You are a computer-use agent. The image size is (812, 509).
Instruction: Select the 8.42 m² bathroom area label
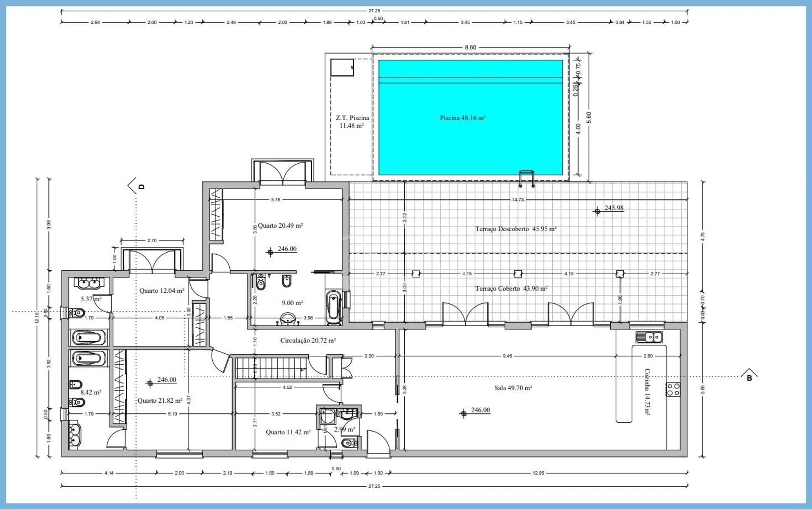coord(91,392)
